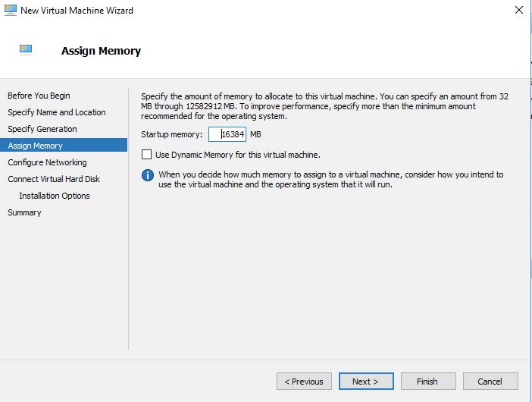Click Finish to create the virtual machine
Viewport: 532px width, 402px height.
click(427, 382)
